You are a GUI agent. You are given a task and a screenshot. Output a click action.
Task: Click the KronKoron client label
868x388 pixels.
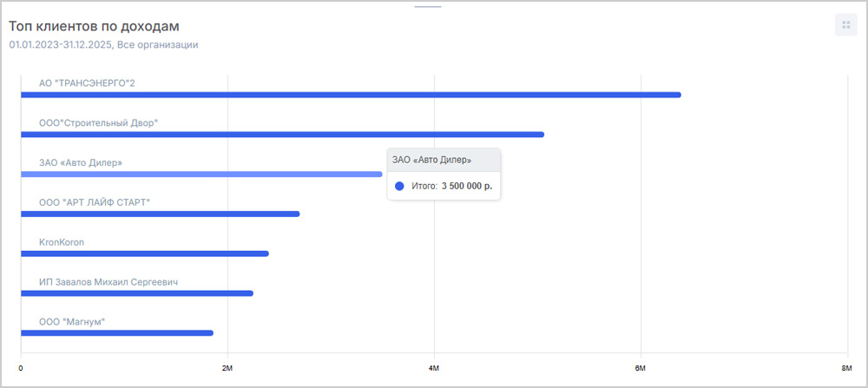(x=62, y=242)
